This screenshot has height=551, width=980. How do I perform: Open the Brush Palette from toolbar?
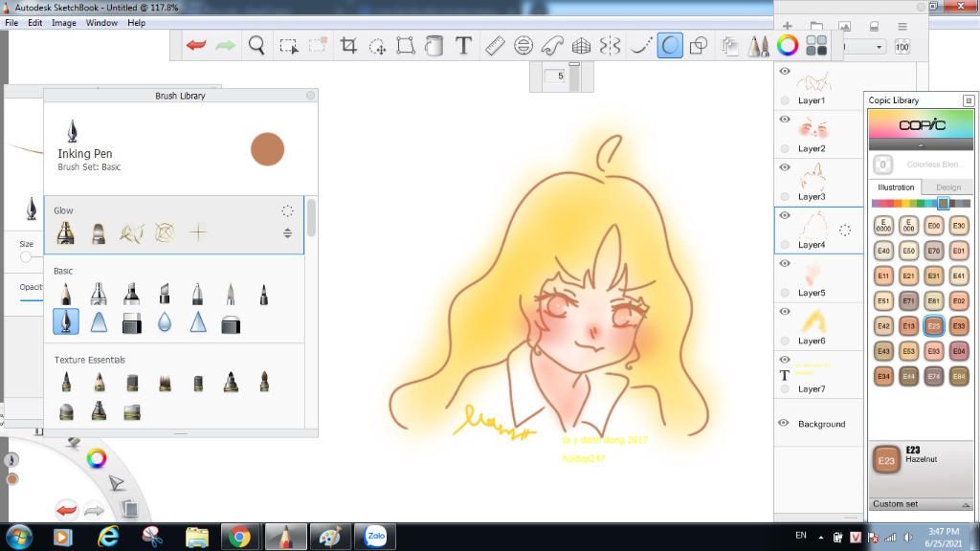759,46
